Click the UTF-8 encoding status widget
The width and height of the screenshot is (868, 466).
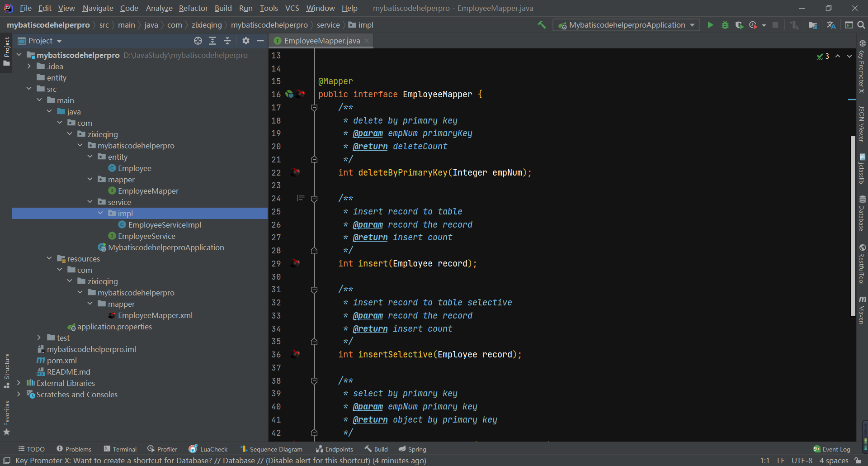point(802,461)
